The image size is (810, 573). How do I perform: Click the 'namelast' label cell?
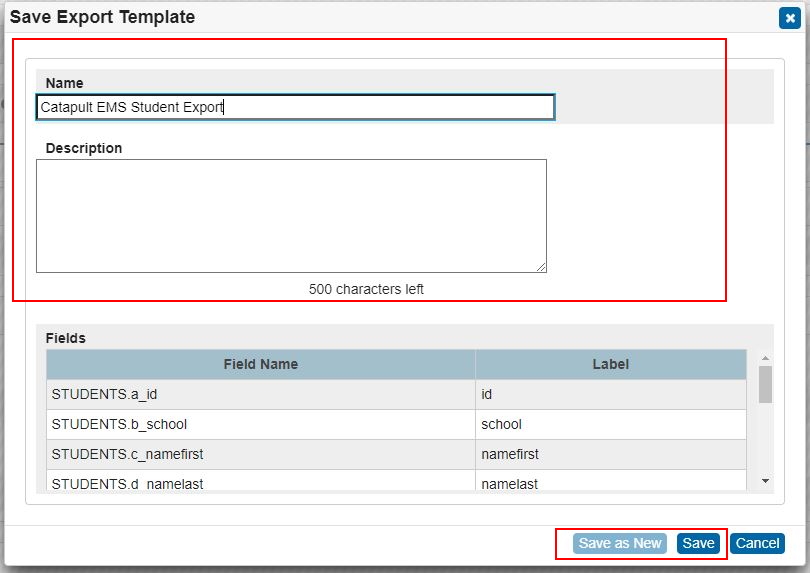pos(611,481)
